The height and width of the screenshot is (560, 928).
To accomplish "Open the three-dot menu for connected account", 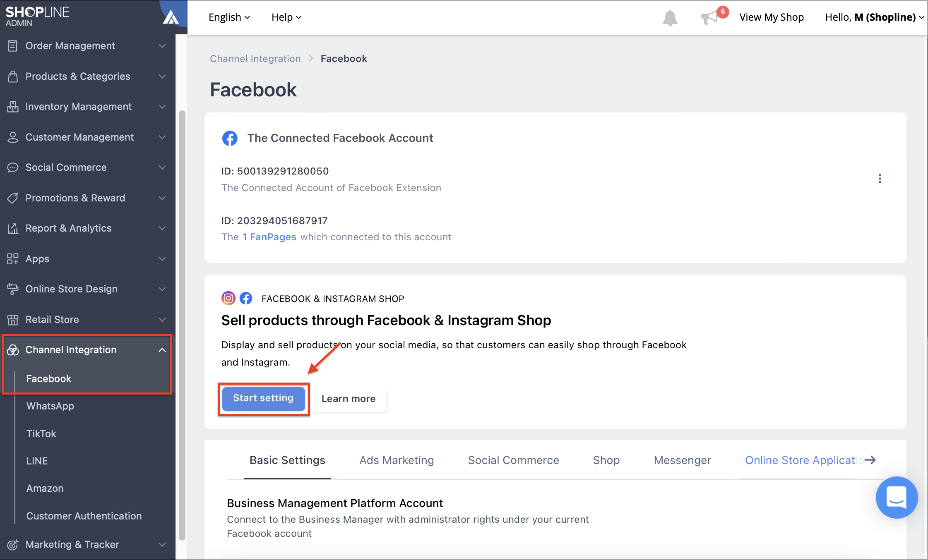I will click(x=880, y=179).
